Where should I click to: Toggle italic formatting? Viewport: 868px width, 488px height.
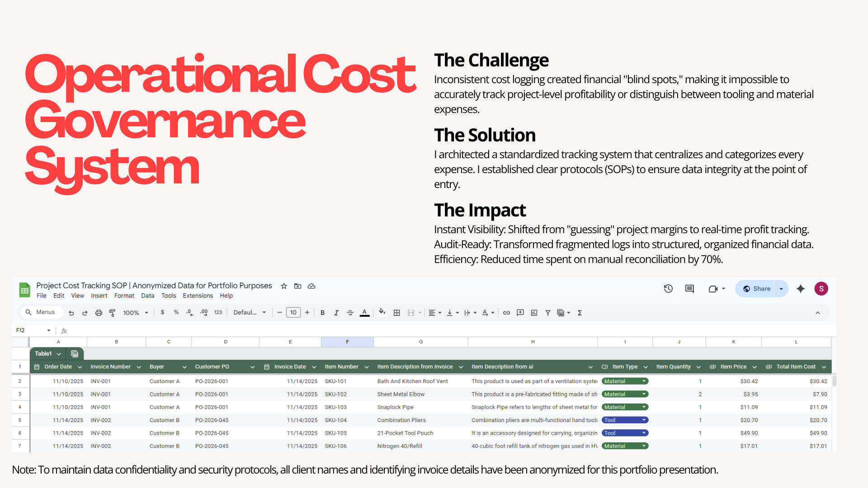coord(336,313)
